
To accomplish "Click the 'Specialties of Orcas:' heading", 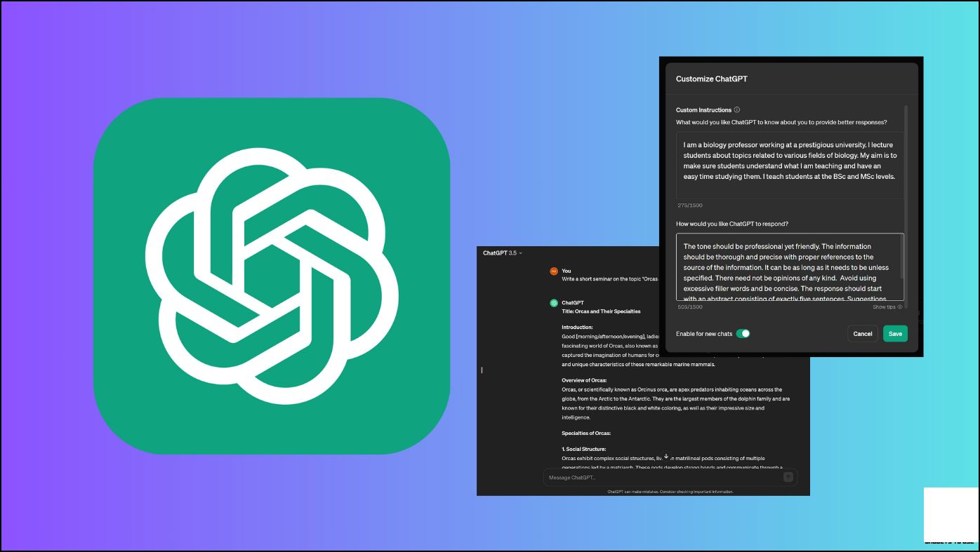I will [586, 433].
